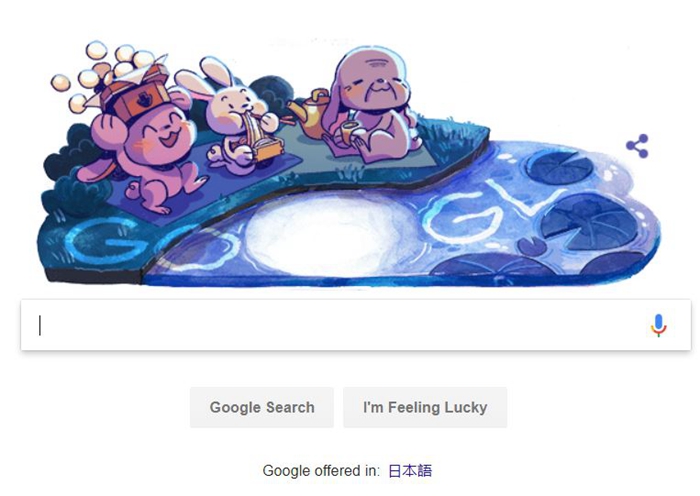This screenshot has height=496, width=700.
Task: Click the elderly rabbit holding a teacup
Action: click(371, 105)
